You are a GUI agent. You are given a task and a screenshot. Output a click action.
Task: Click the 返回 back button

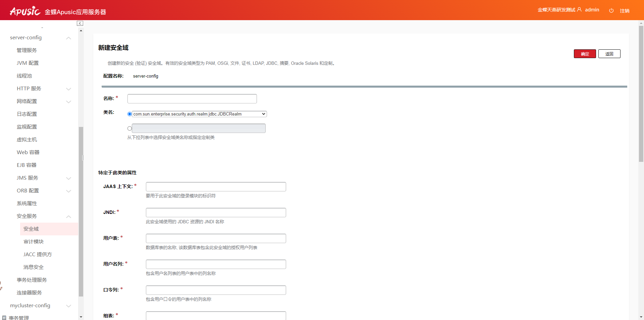pyautogui.click(x=609, y=54)
